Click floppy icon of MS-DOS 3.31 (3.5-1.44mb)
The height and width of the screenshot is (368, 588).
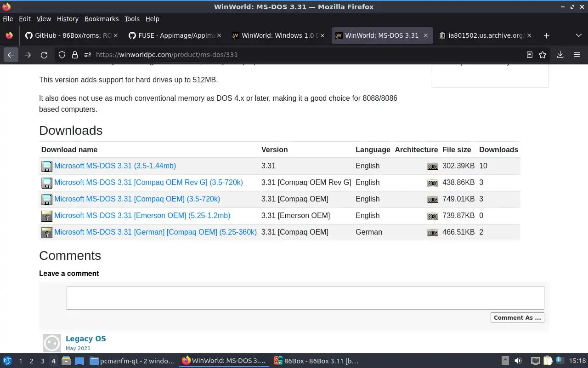[x=47, y=166]
